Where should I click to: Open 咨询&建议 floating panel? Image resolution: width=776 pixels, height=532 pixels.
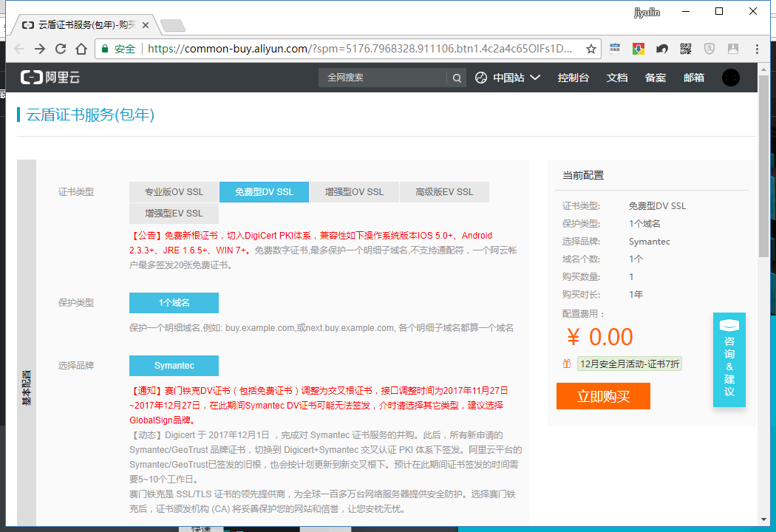[729, 360]
